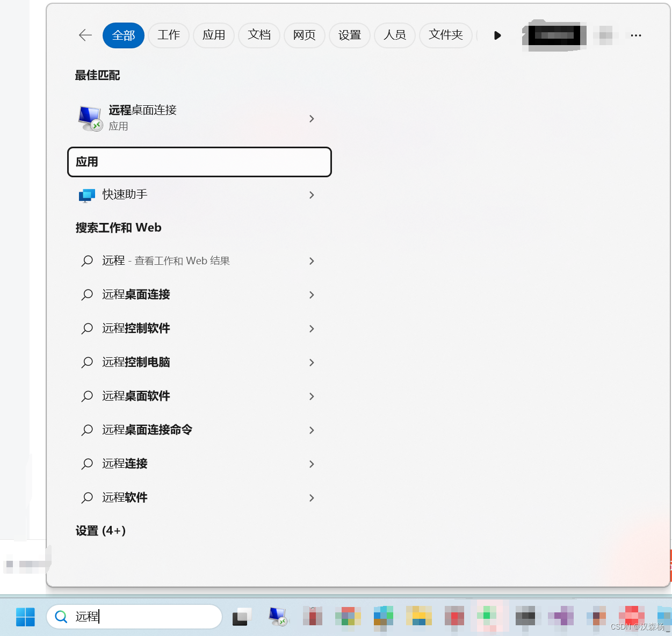
Task: Open the 远程桌面连接 best match result
Action: coord(199,118)
